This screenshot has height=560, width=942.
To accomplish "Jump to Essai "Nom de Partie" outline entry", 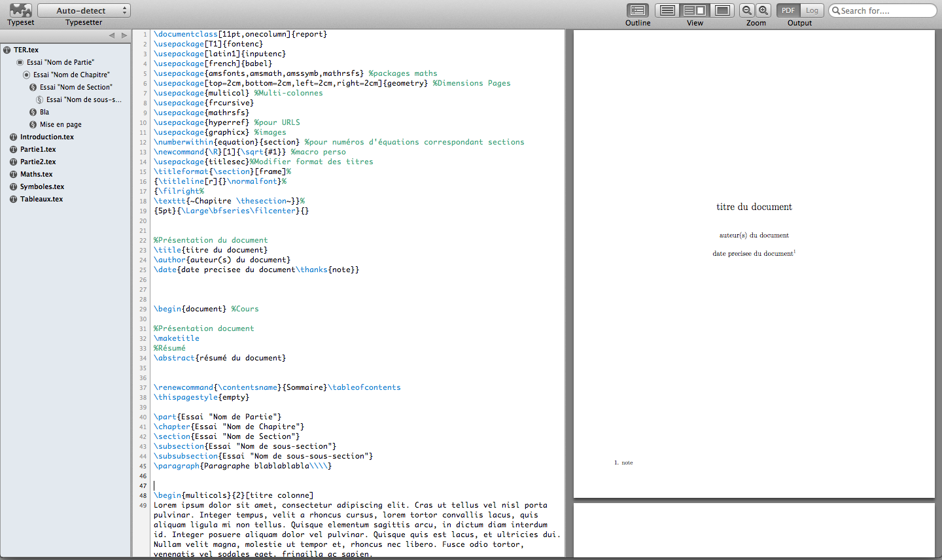I will (60, 62).
